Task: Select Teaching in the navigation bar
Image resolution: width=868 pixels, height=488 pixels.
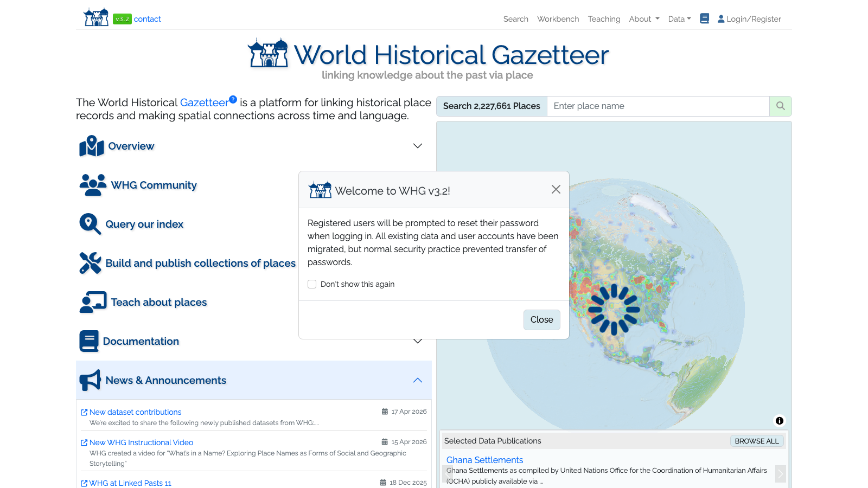Action: tap(604, 18)
